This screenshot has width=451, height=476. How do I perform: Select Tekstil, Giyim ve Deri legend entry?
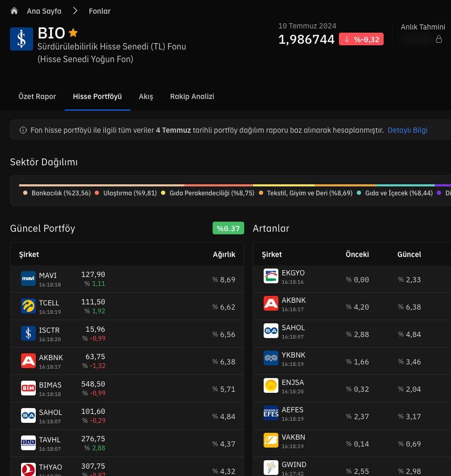coord(306,193)
